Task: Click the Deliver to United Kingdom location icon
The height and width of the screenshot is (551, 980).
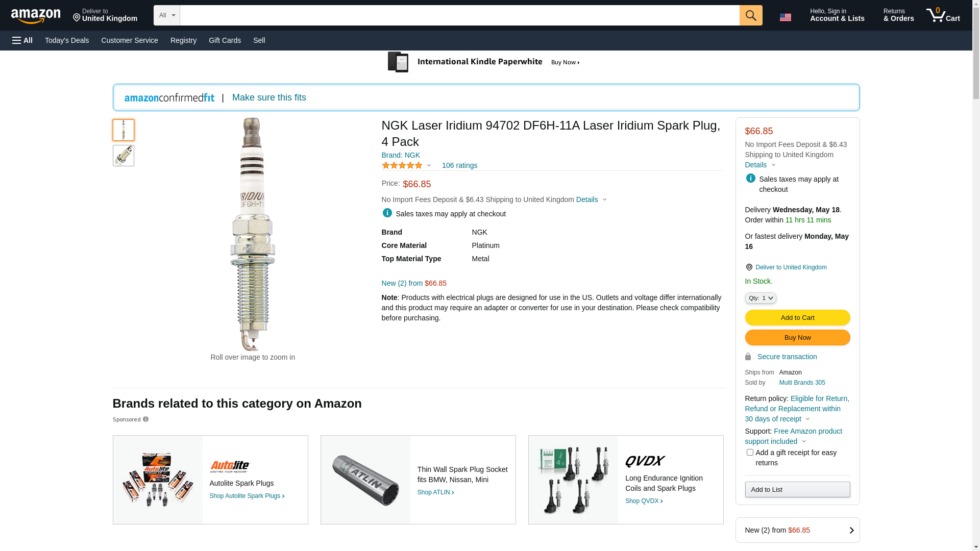Action: (749, 267)
